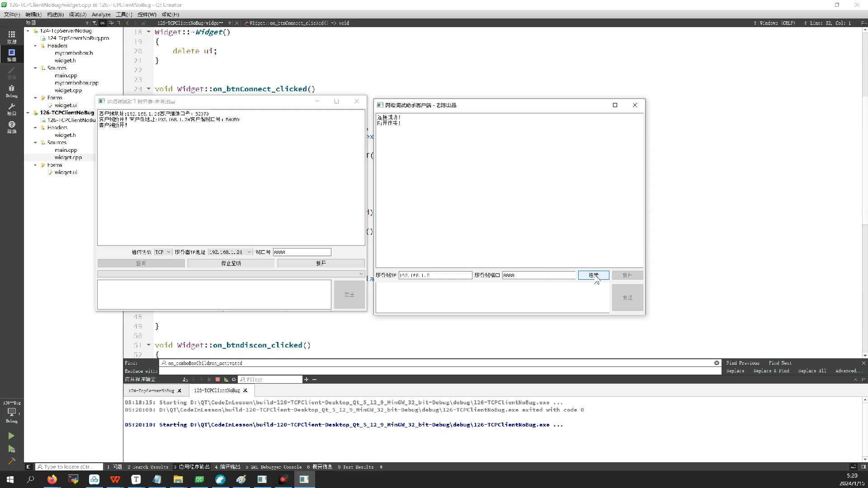Screen dimensions: 868x488
Task: Toggle the left sidebar visibility button
Action: 28,467
